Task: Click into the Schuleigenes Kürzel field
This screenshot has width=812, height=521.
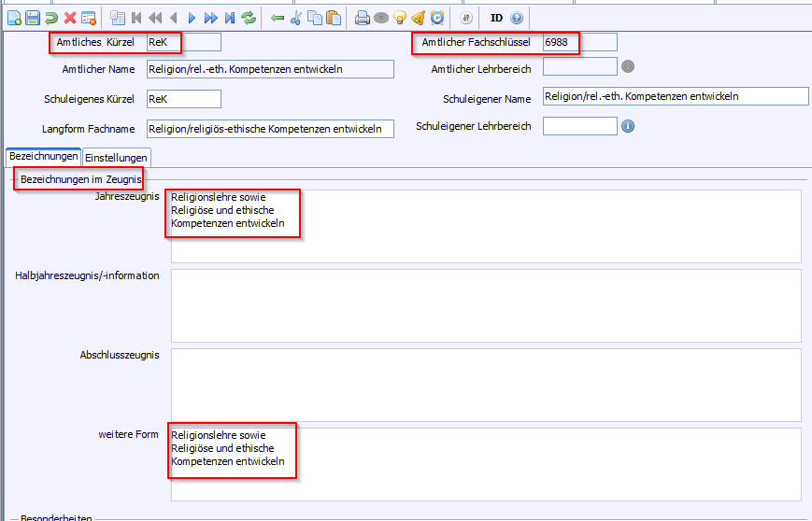Action: point(183,99)
